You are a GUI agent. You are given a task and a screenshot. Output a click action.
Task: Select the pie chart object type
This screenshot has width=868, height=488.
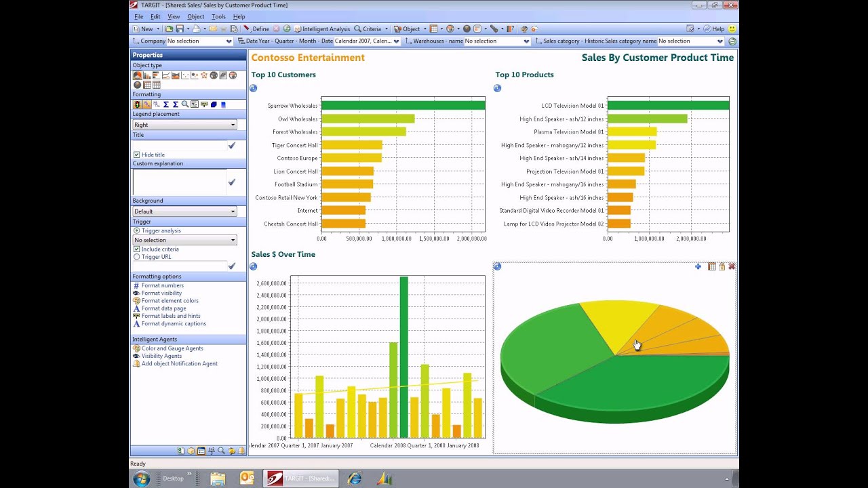point(138,75)
